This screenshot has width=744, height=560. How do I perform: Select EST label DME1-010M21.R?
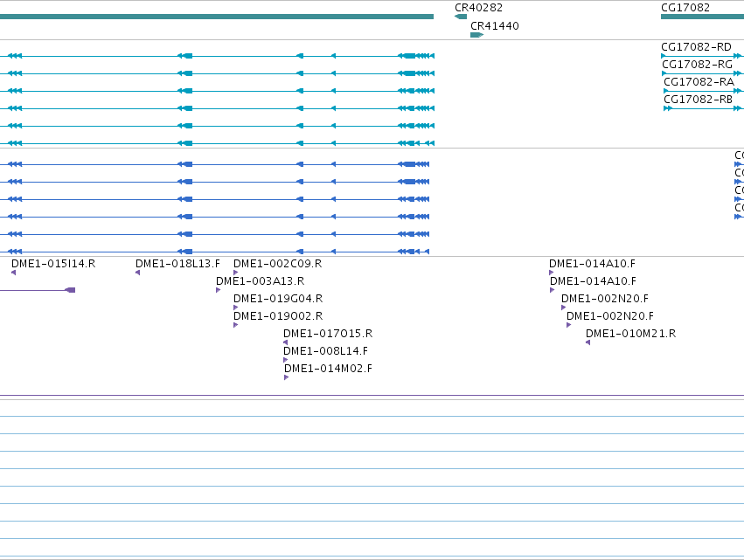click(630, 334)
